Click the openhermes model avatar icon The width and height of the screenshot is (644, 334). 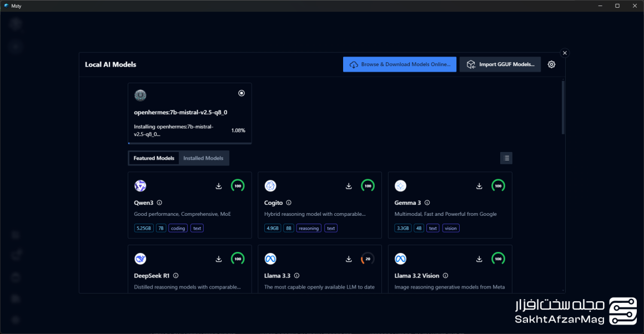click(x=140, y=95)
